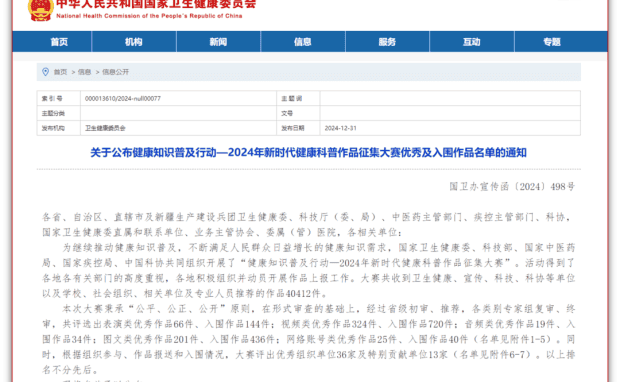The width and height of the screenshot is (620, 382).
Task: Click the 卫生健康委员会 publisher value
Action: (105, 128)
